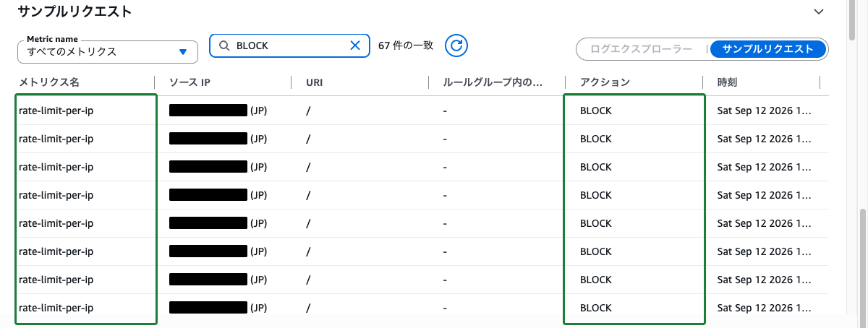868x328 pixels.
Task: Sort by ソース IP column header
Action: tap(190, 82)
